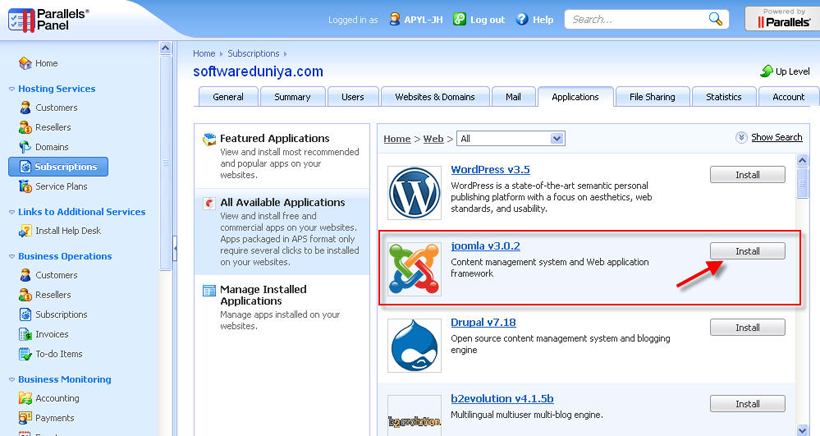Viewport: 820px width, 436px height.
Task: Click the Joomla logo thumbnail
Action: coord(414,269)
